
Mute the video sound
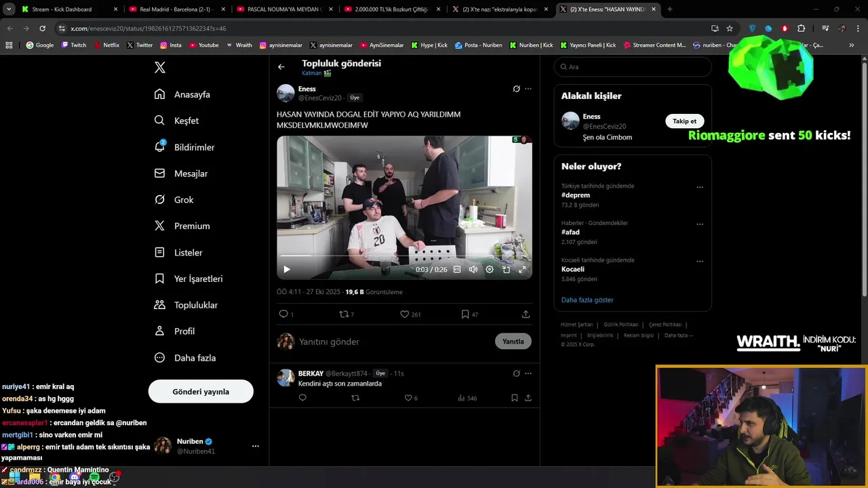coord(473,269)
